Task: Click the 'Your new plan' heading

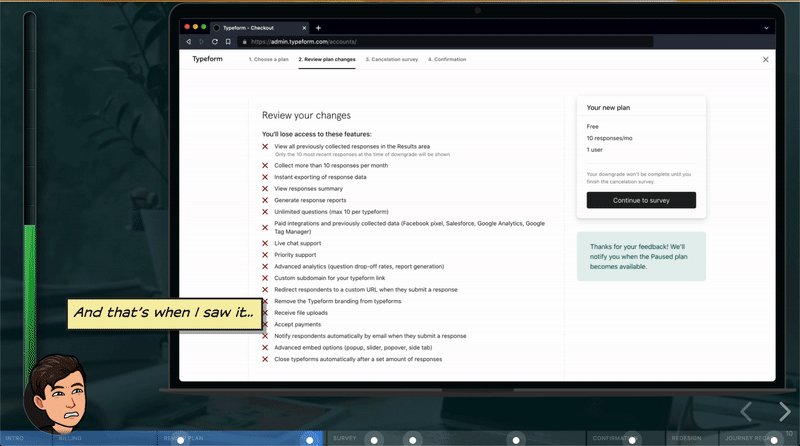Action: (x=608, y=108)
